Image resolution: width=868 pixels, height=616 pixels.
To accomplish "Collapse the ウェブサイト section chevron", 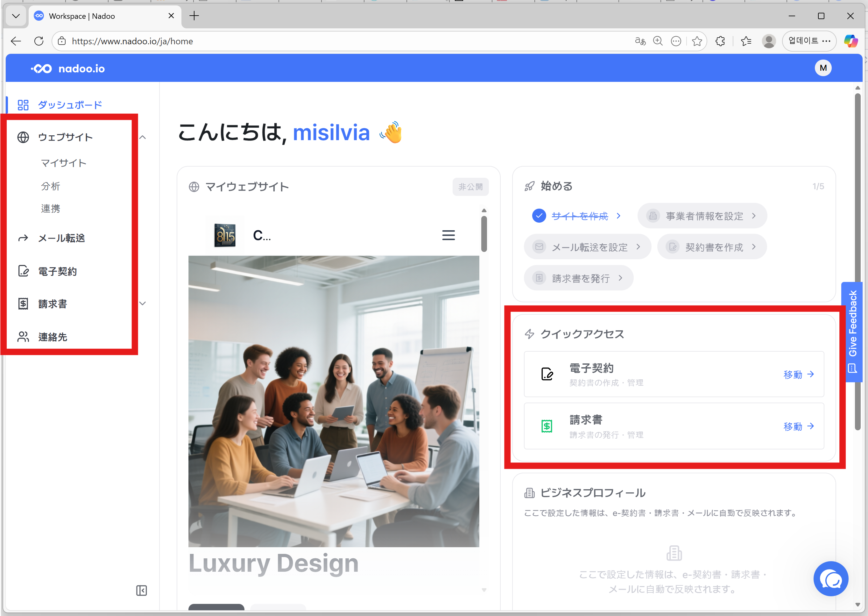I will (x=143, y=137).
